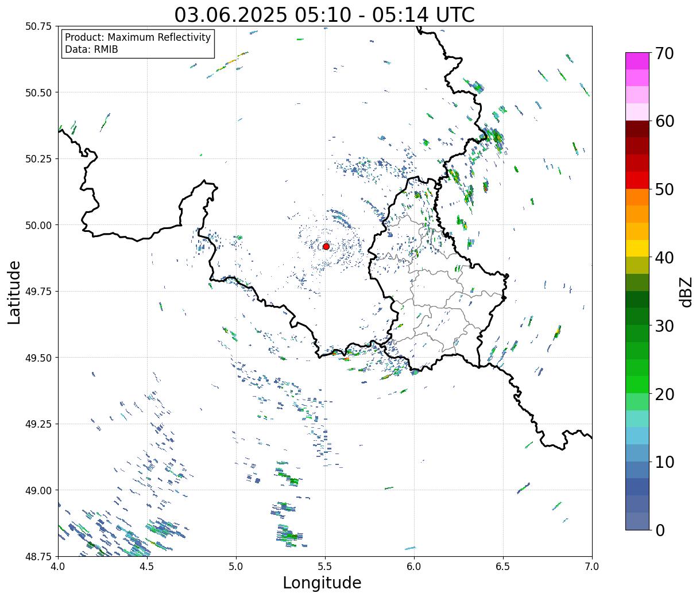Click the longitude tick label '6.5'
Viewport: 700px width, 597px height.
[503, 567]
